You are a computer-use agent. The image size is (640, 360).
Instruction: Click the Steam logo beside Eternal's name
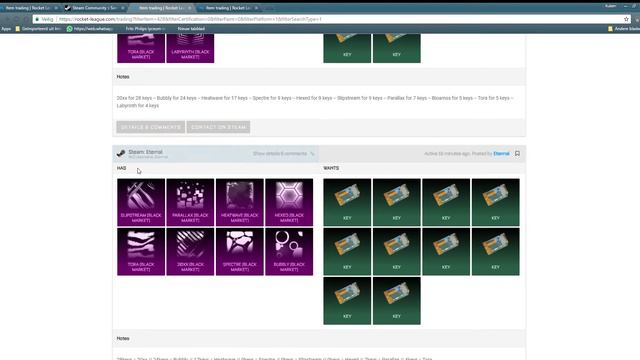tap(121, 153)
